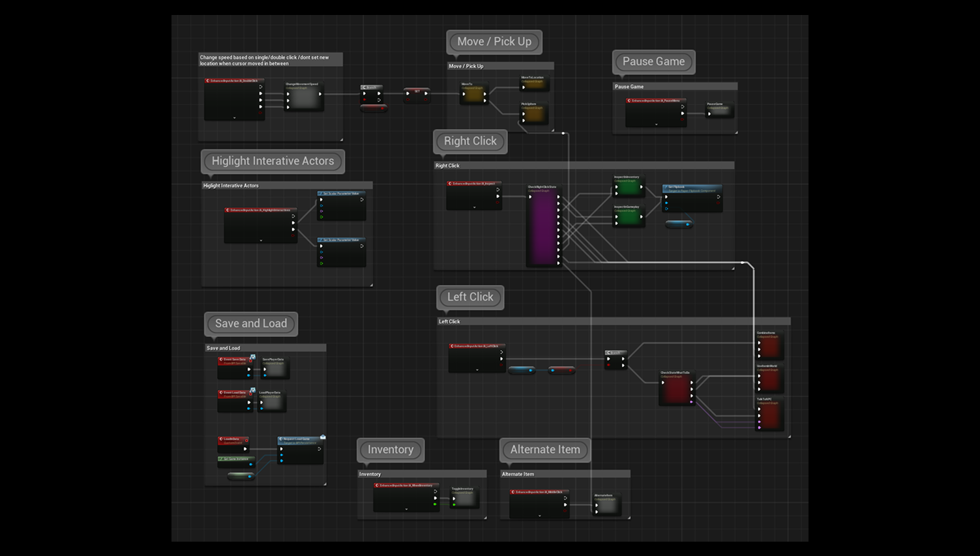
Task: Click the function icon on Set Flipbook node
Action: (666, 187)
